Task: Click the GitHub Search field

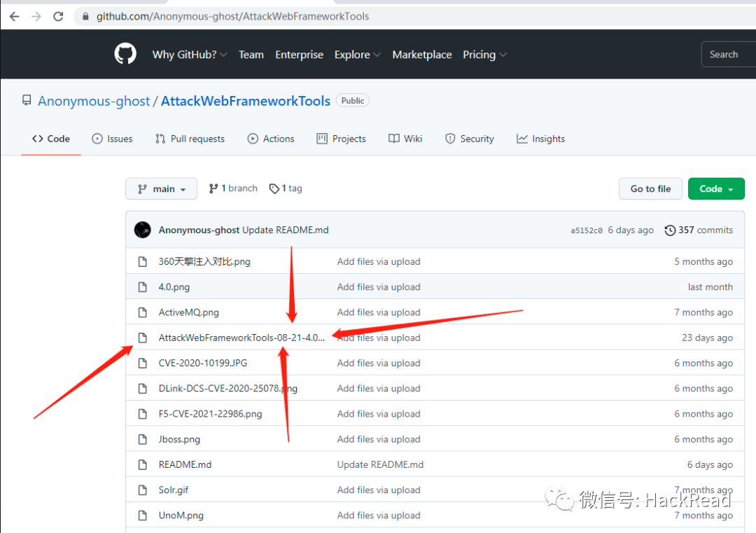Action: pos(729,55)
